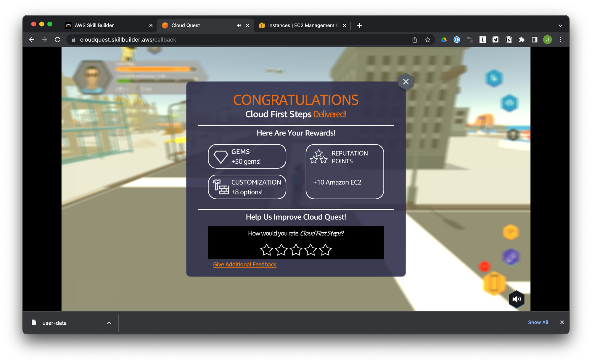This screenshot has width=592, height=364.
Task: Click the arrow-in-square extension icon
Action: tap(496, 40)
